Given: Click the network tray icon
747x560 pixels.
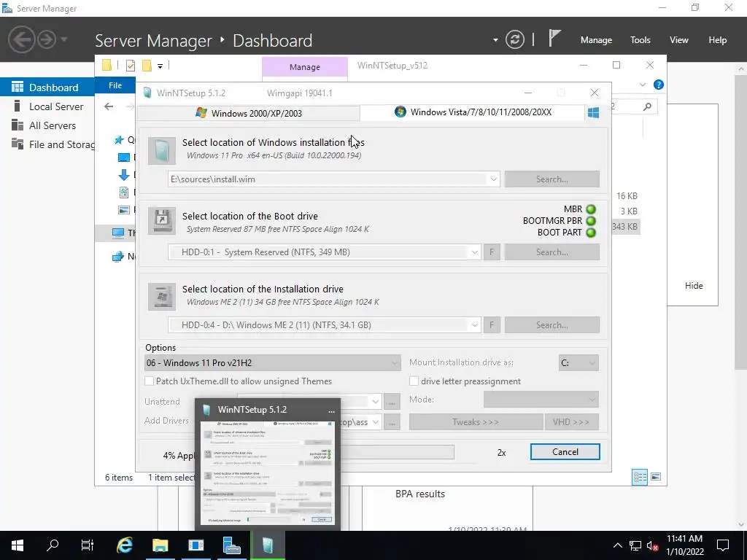Looking at the screenshot, I should click(635, 545).
